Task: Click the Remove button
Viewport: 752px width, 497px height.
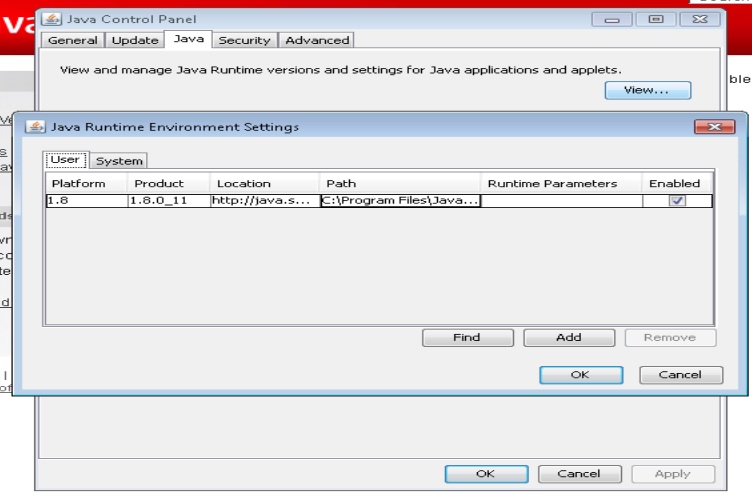Action: click(x=670, y=338)
